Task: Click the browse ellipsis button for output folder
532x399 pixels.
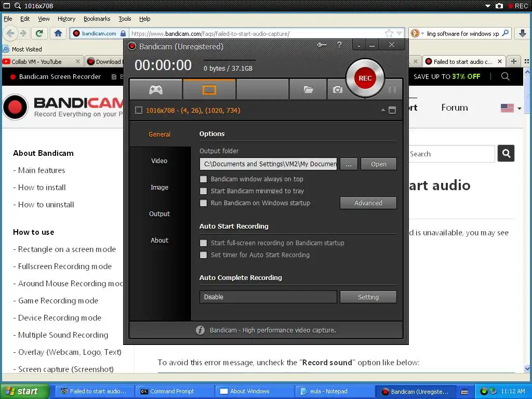Action: point(349,164)
